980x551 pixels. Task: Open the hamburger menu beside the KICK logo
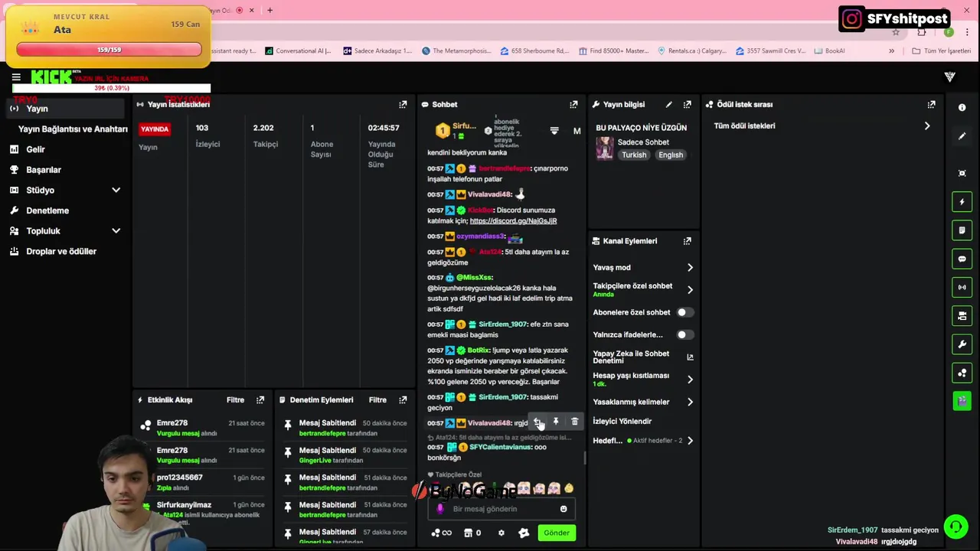click(16, 77)
